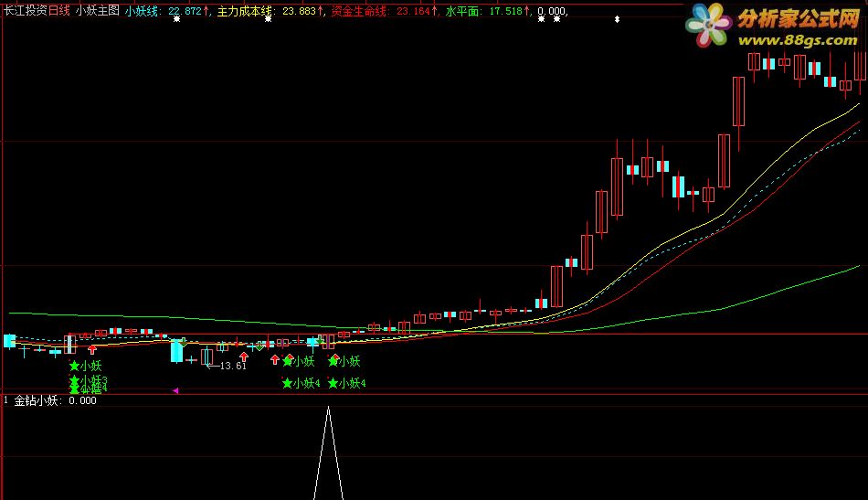Select the stock name 长江投资

26,10
